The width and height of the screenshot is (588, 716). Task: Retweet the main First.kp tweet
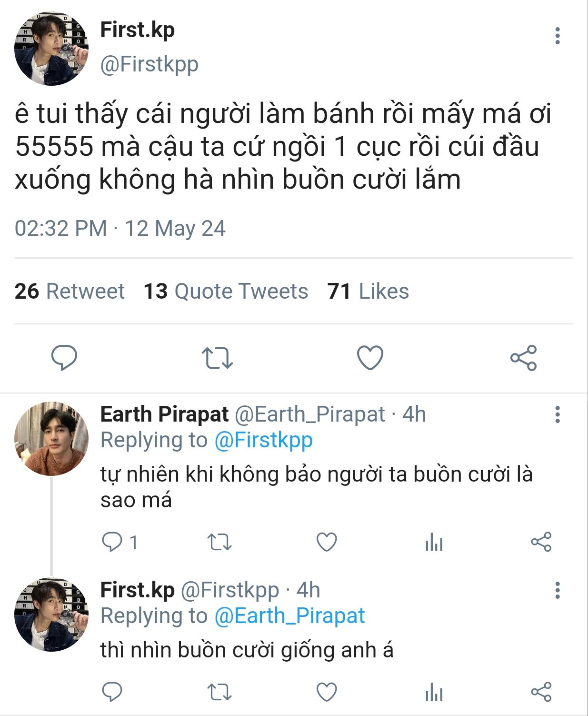click(217, 358)
